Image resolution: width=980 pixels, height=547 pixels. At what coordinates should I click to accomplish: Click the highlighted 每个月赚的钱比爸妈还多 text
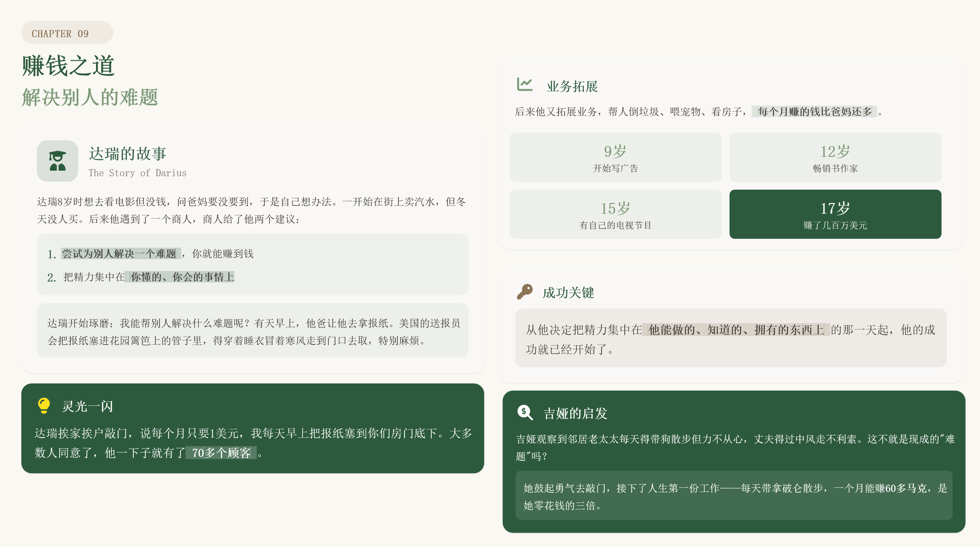click(814, 112)
